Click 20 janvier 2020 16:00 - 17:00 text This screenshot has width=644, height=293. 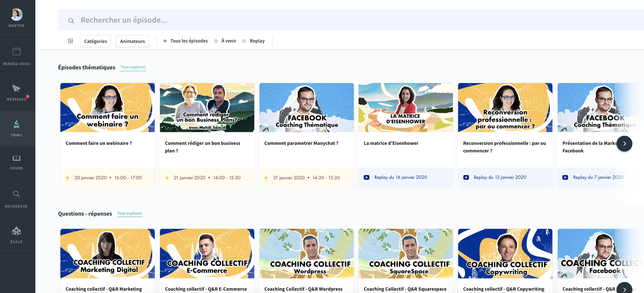coord(108,178)
